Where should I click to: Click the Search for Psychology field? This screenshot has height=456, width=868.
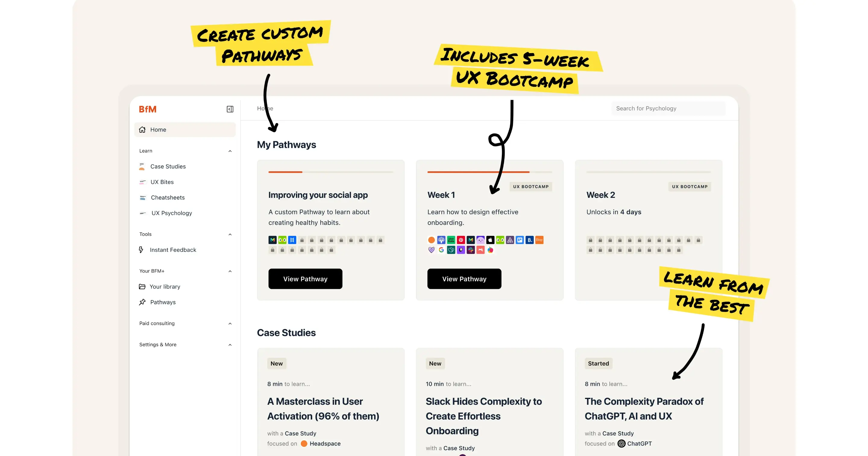click(x=668, y=108)
